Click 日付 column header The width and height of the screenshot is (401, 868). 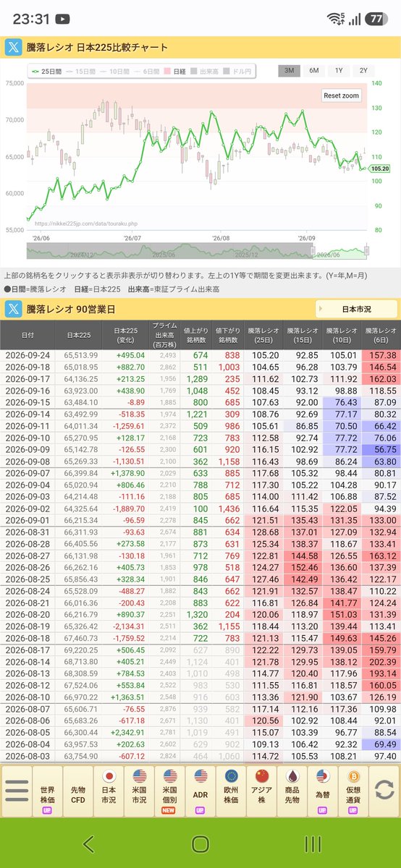28,336
